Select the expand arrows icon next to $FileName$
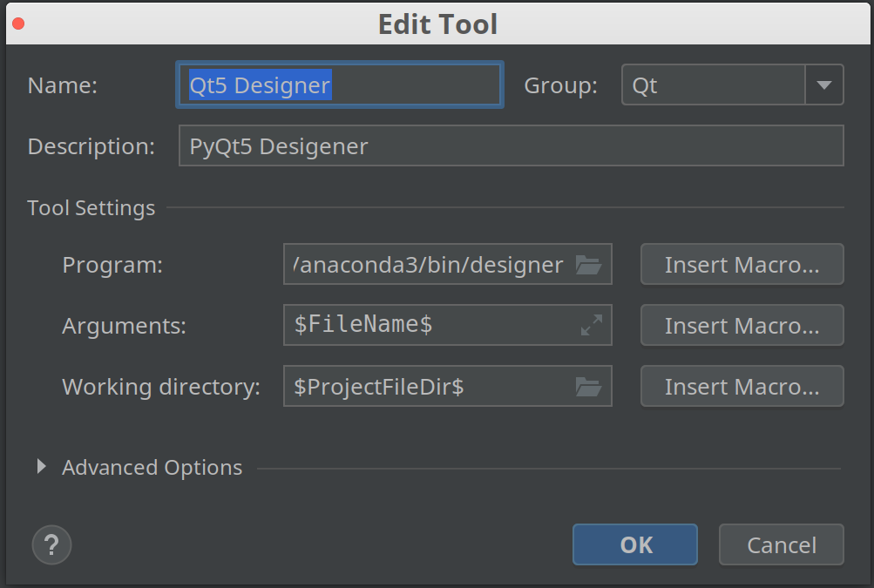Screen dimensions: 874x588 (x=590, y=325)
